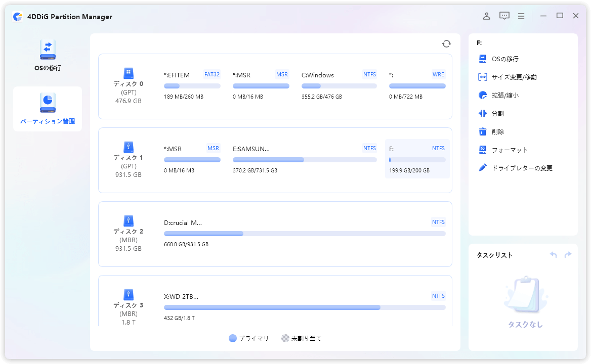Select the *:EFITEM FAT32 partition

pyautogui.click(x=192, y=86)
